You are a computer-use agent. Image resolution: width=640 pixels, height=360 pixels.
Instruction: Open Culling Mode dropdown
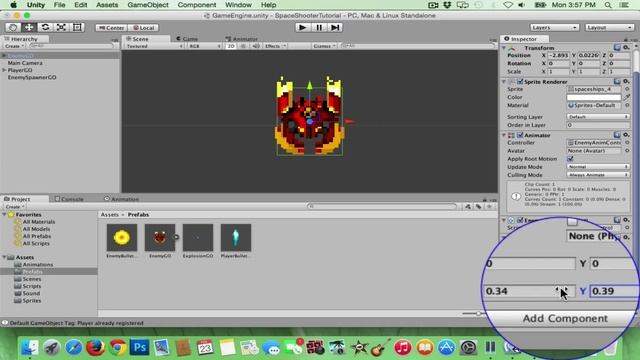point(598,175)
